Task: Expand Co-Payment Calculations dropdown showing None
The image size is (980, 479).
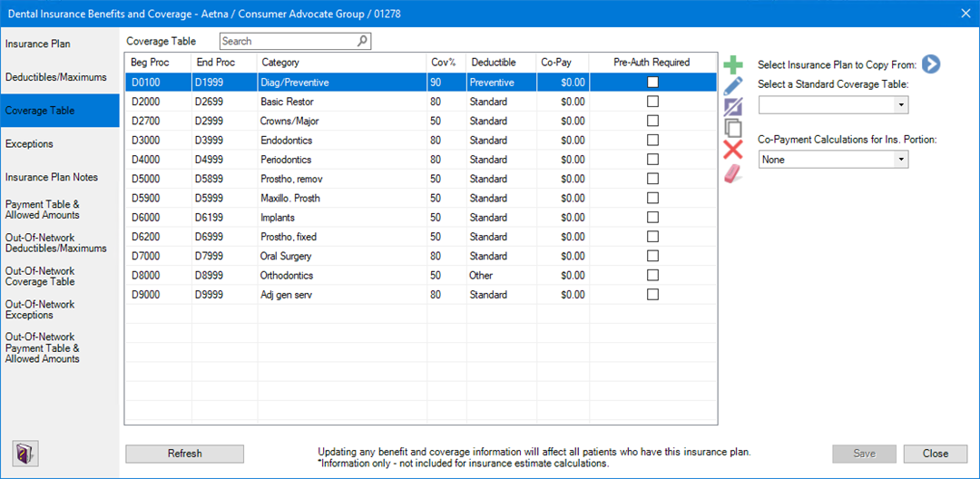Action: (834, 160)
